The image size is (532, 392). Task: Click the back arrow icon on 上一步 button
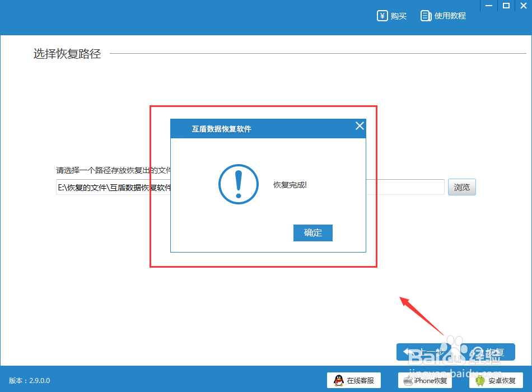coord(408,351)
